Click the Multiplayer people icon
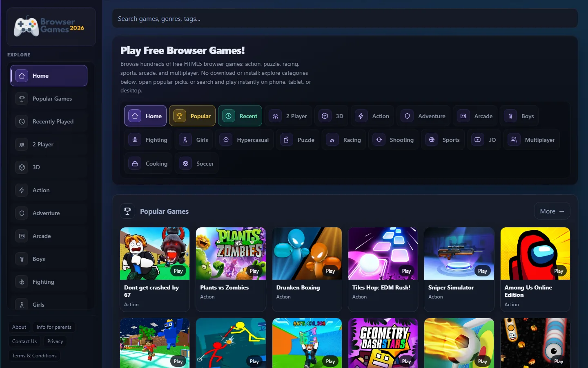The image size is (588, 368). click(x=514, y=140)
